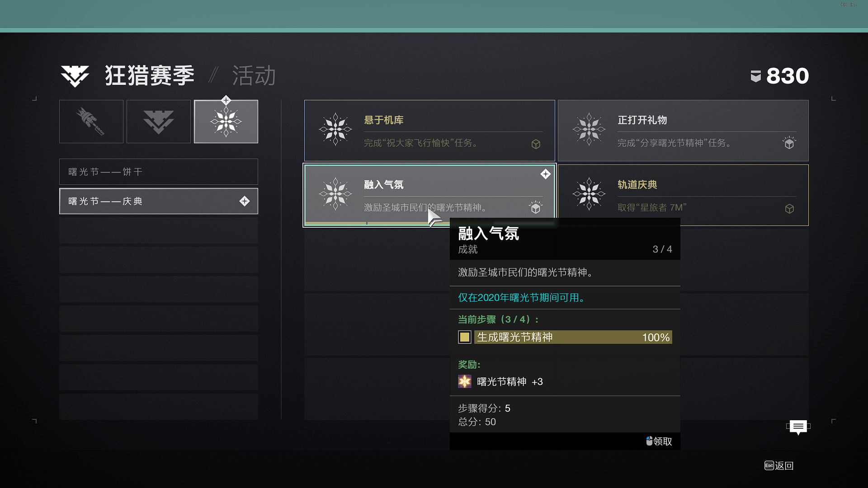Click the 生成曙光节精神 objective checkbox
The width and height of the screenshot is (868, 488).
pyautogui.click(x=465, y=337)
